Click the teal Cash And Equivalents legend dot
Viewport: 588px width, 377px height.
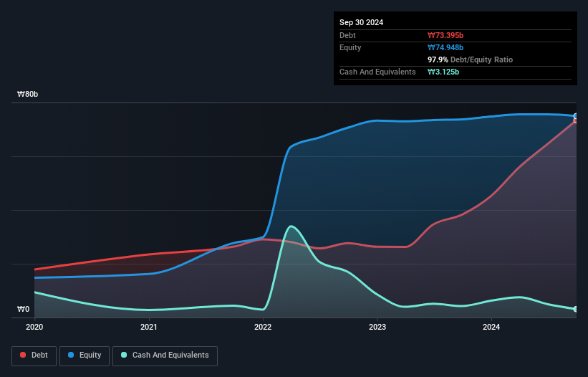[x=124, y=355]
